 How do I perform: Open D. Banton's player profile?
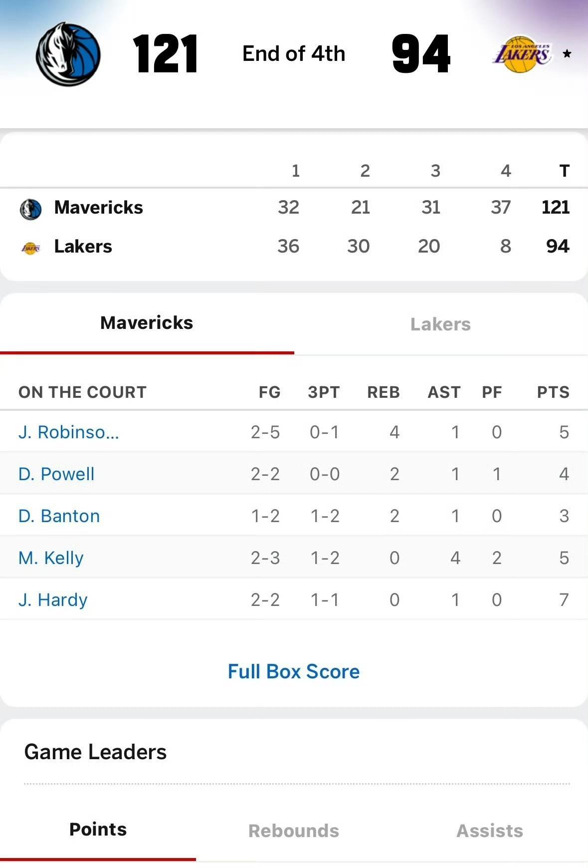59,516
